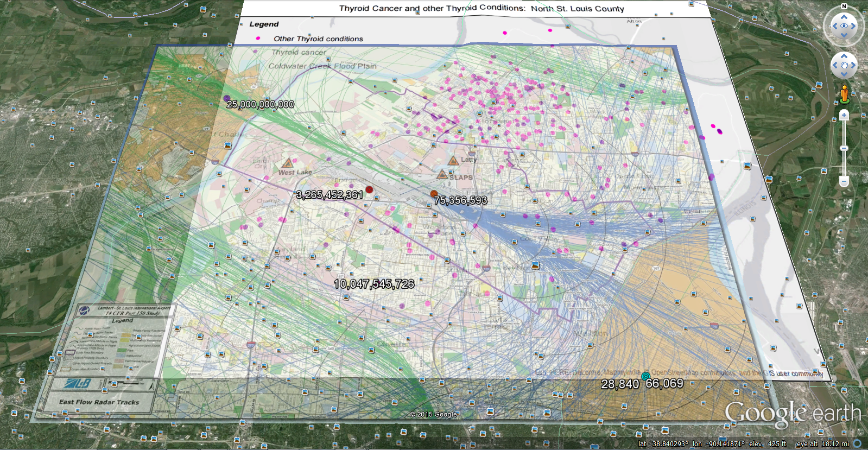Click the West Lake triangle marker
This screenshot has width=868, height=450.
click(x=288, y=163)
